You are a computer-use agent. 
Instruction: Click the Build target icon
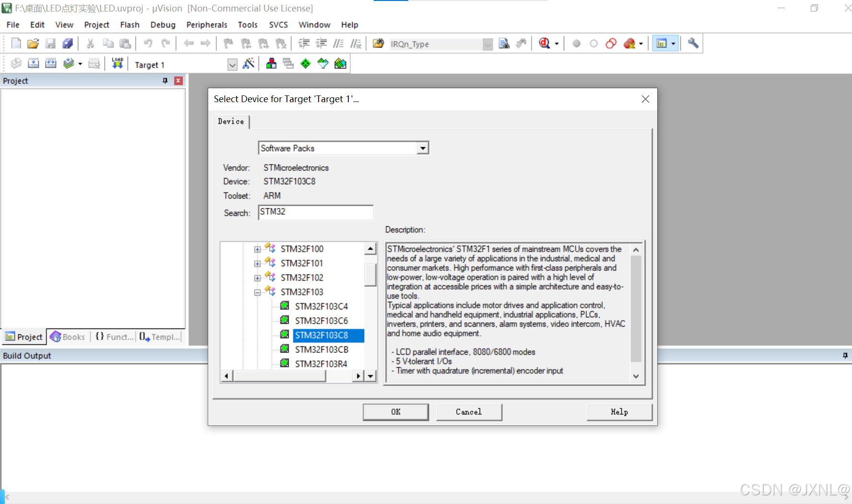coord(34,63)
